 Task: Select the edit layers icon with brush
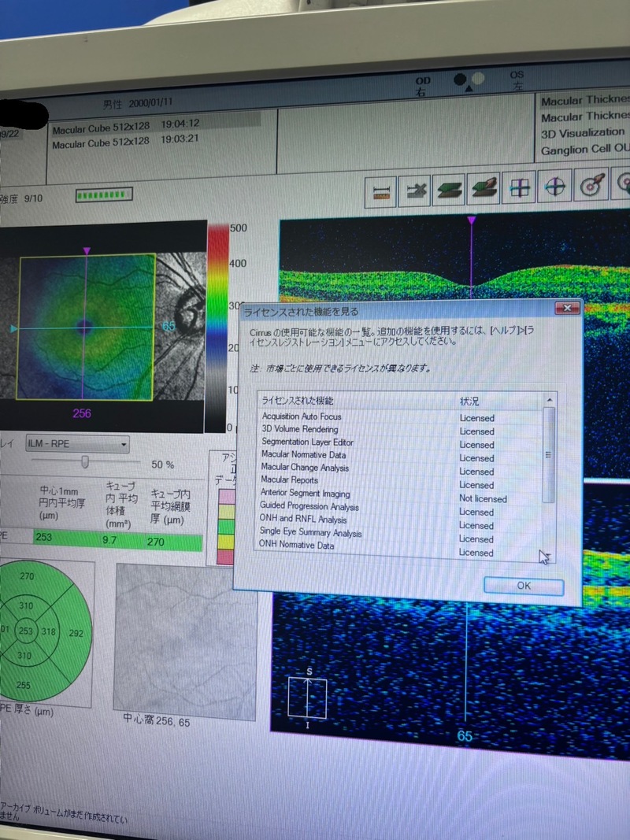click(x=484, y=187)
